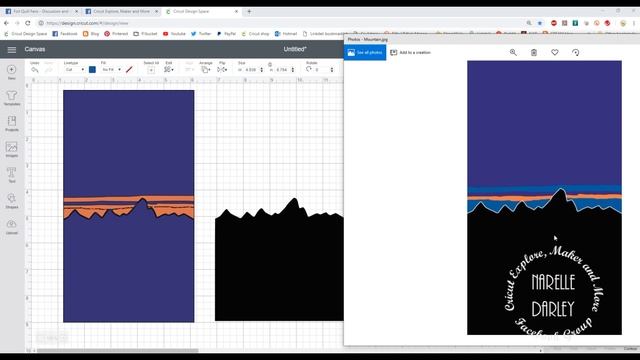Image resolution: width=640 pixels, height=360 pixels.
Task: Click Add to a creation in Photos
Action: (x=411, y=53)
